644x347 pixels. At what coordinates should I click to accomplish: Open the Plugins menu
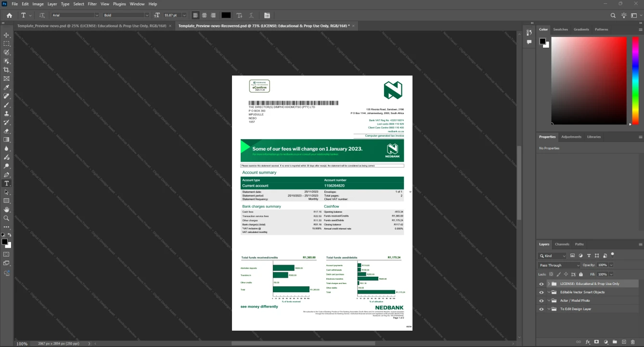click(x=119, y=4)
